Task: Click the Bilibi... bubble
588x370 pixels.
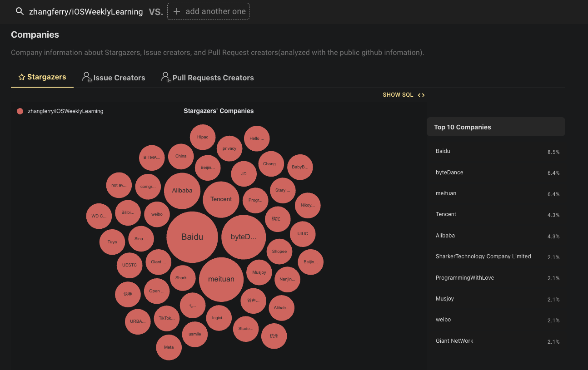Action: [128, 212]
